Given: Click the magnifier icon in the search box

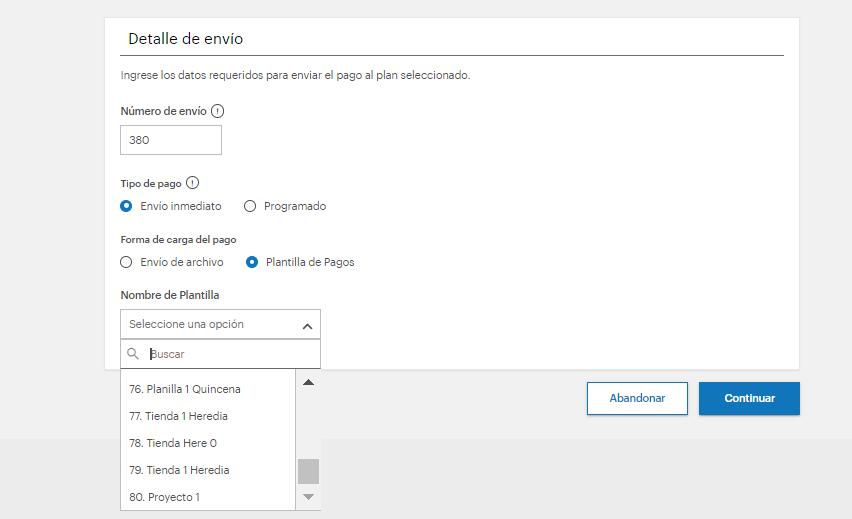Looking at the screenshot, I should 133,354.
